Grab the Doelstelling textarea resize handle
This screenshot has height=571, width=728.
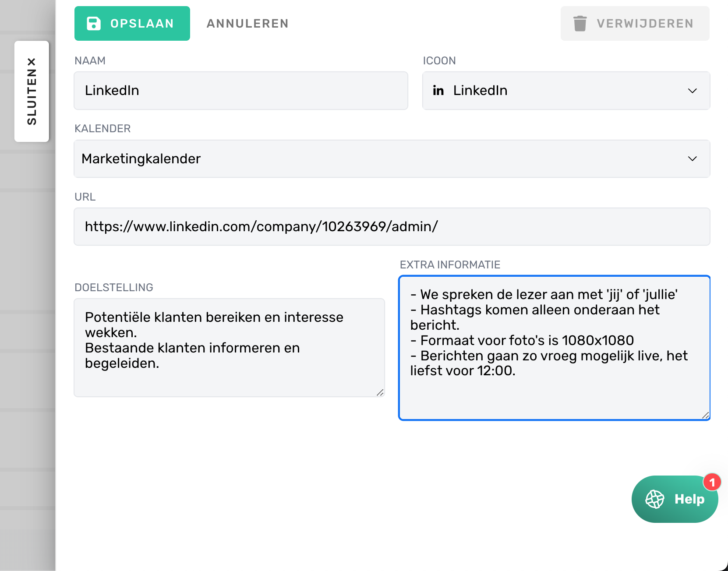click(380, 392)
